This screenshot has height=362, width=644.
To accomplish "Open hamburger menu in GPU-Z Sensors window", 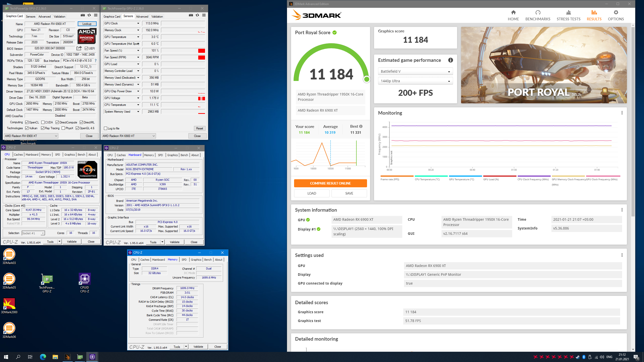I will [x=204, y=15].
